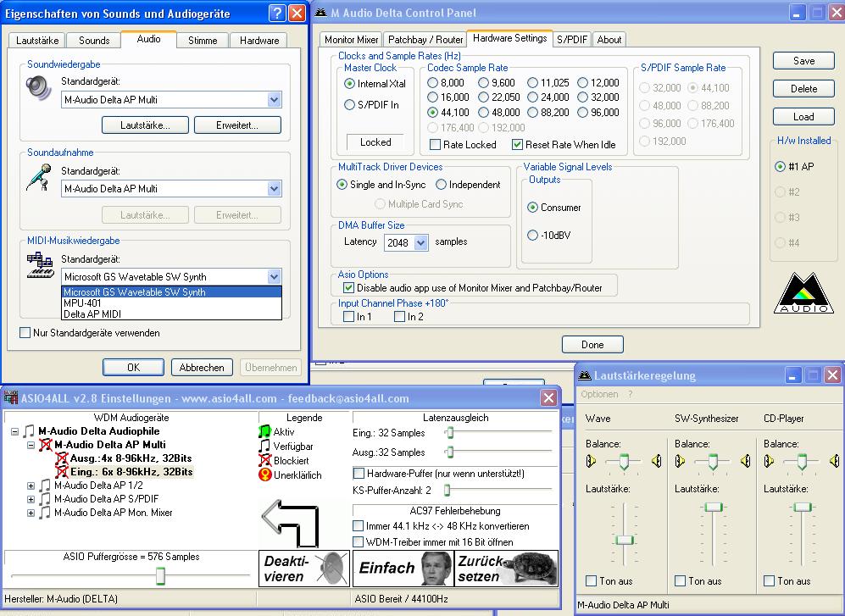Select -10dBV output signal level
The height and width of the screenshot is (616, 845).
click(x=532, y=236)
